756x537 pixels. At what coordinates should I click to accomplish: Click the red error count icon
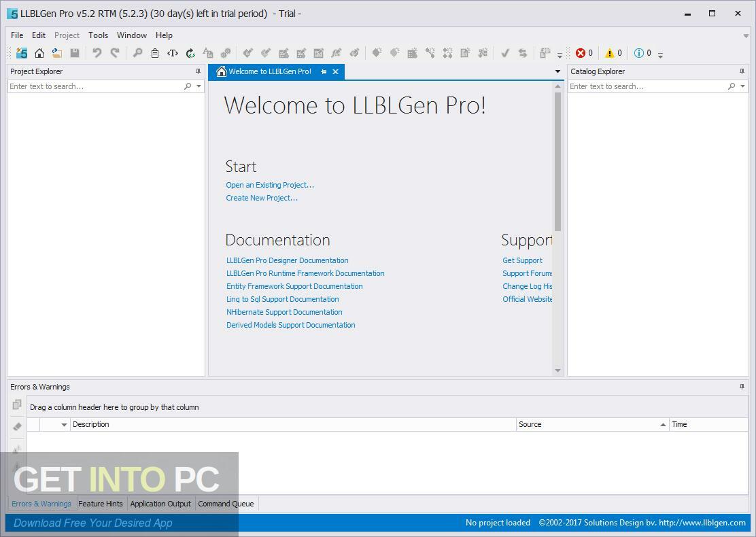click(581, 53)
